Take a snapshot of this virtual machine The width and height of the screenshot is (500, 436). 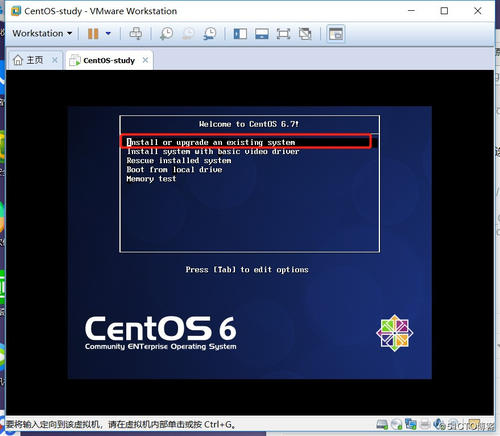click(x=166, y=34)
